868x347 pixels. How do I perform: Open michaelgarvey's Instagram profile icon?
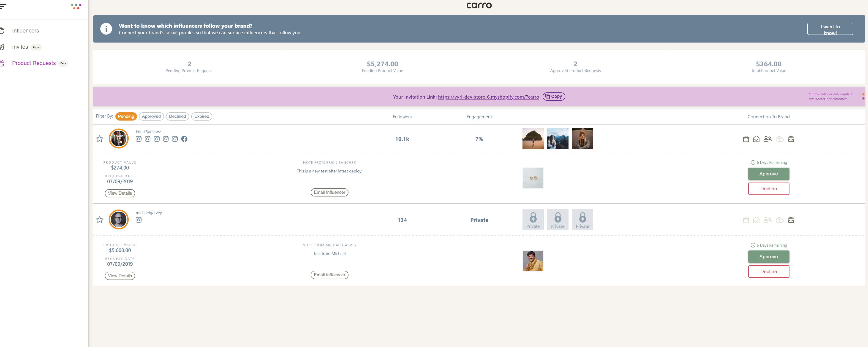pos(139,220)
